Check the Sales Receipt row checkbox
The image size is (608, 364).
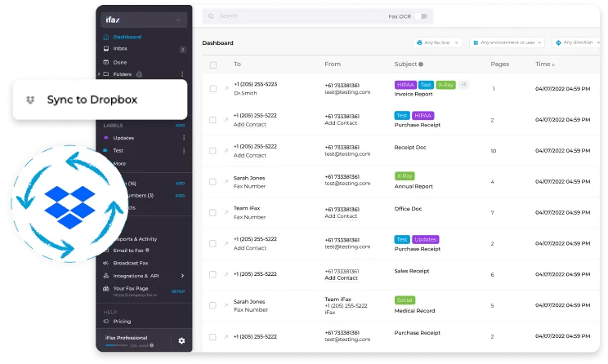[212, 274]
